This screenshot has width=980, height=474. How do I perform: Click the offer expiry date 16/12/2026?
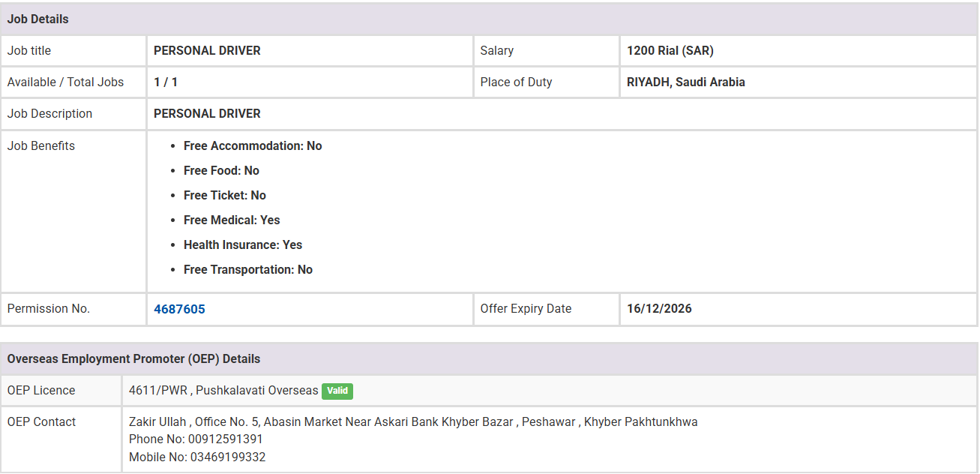(659, 309)
